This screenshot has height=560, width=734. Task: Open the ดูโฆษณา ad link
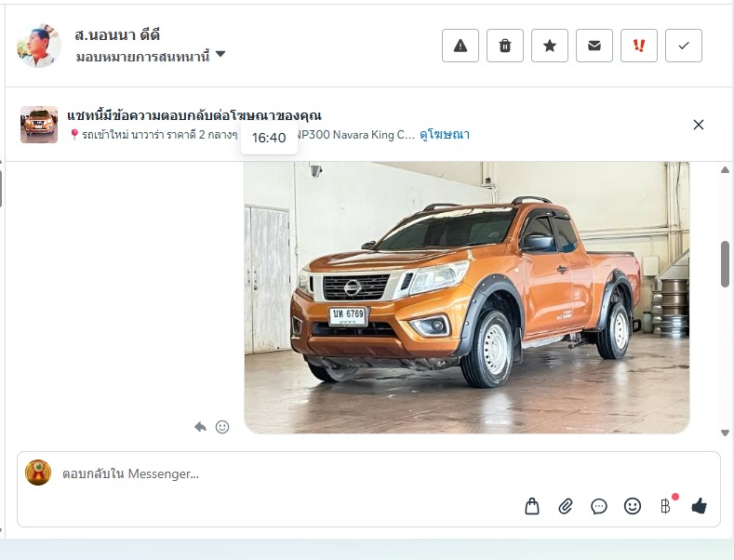click(x=445, y=135)
